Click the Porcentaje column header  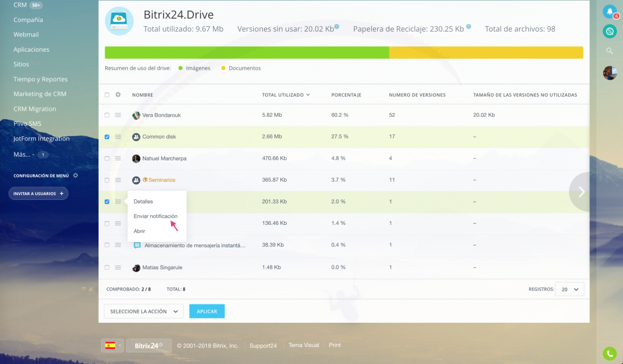tap(346, 95)
